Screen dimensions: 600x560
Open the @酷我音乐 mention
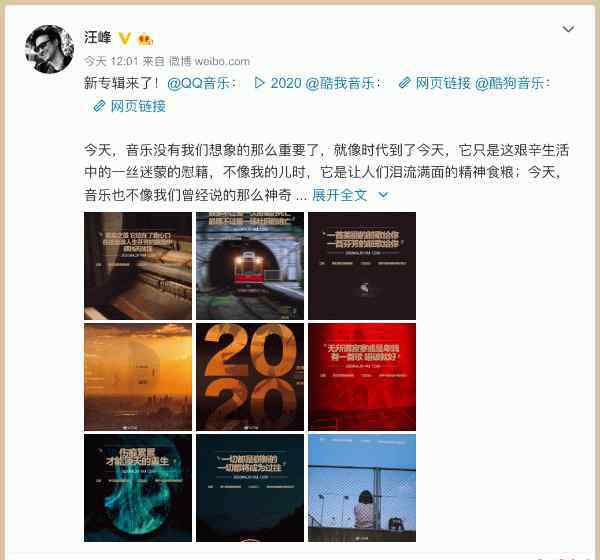pyautogui.click(x=340, y=83)
